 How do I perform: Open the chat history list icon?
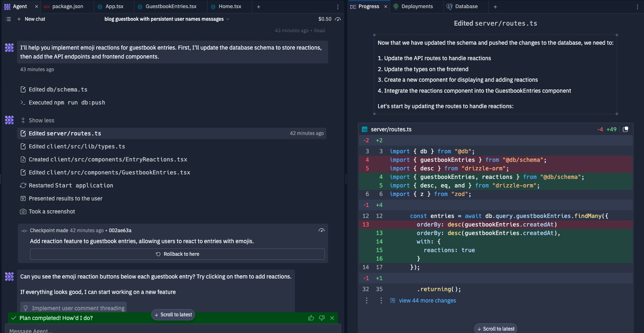click(8, 19)
